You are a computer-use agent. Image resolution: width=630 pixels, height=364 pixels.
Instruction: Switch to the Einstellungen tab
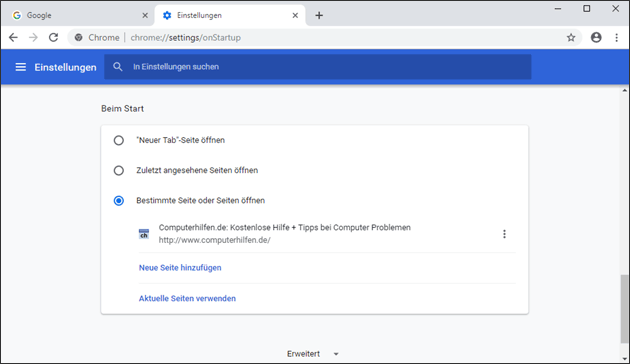(230, 15)
